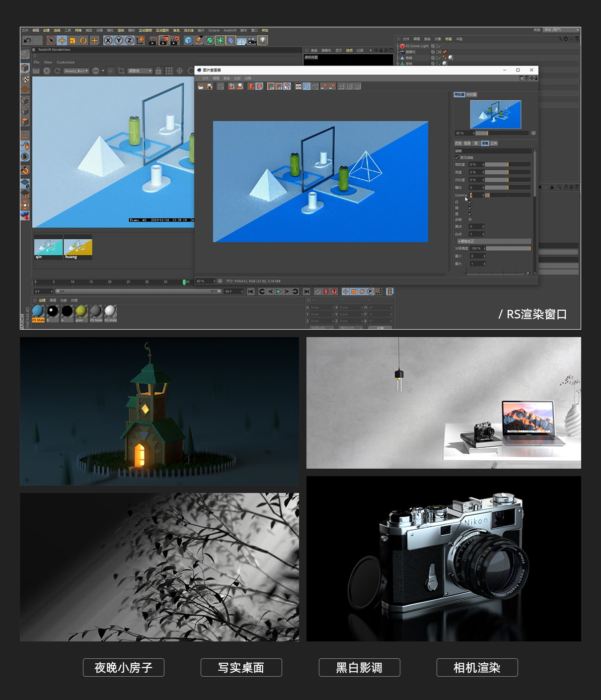Click the black point value field

477,226
